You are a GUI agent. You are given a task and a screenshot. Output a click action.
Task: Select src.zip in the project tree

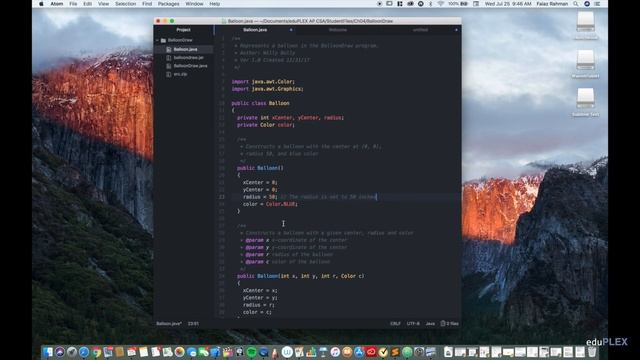coord(180,74)
